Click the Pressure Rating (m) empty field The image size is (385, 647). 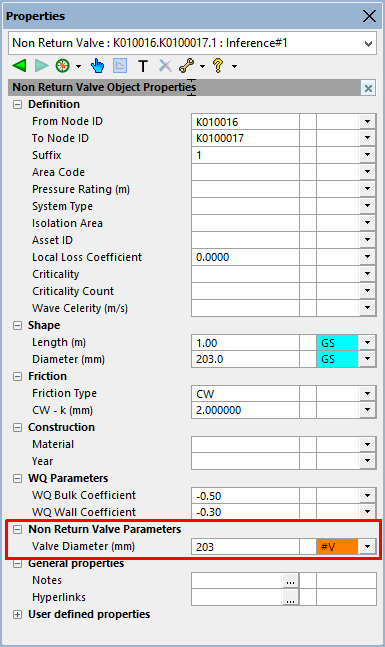tap(245, 189)
